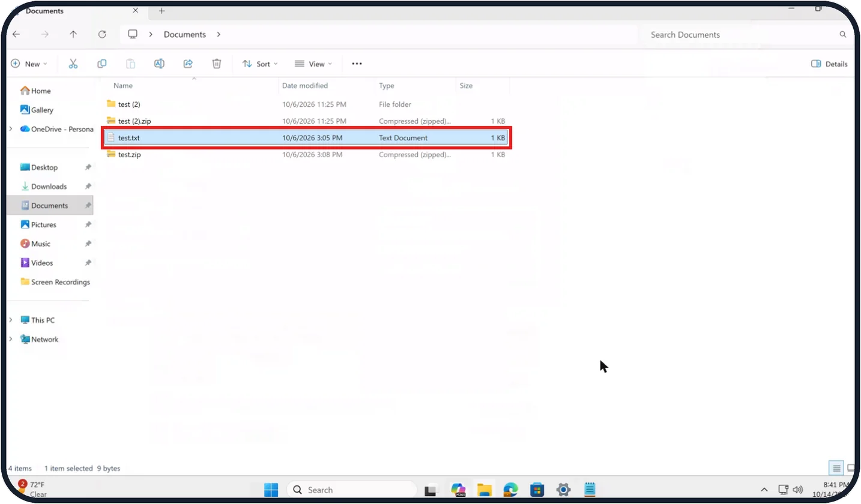Click the taskbar Search box
Image resolution: width=861 pixels, height=504 pixels.
click(x=352, y=490)
